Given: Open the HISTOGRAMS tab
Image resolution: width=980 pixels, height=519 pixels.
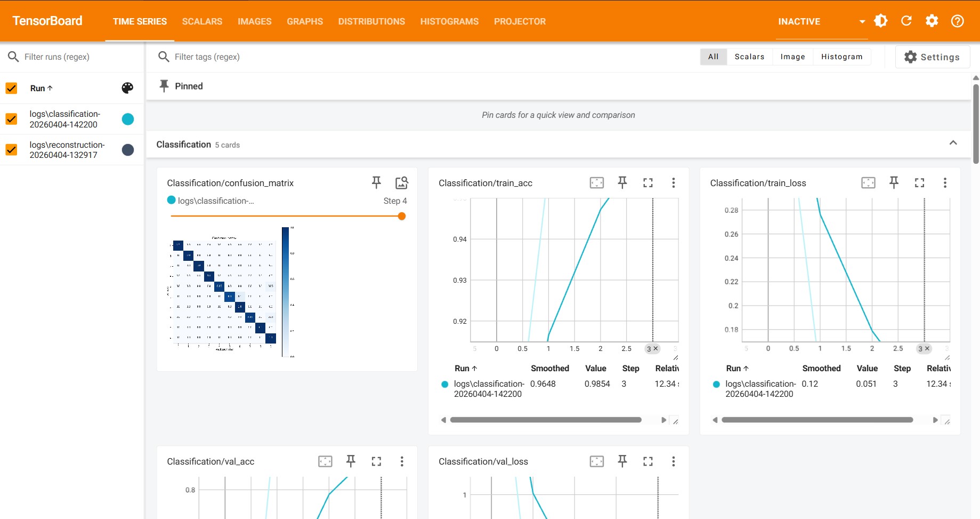Looking at the screenshot, I should click(x=449, y=21).
